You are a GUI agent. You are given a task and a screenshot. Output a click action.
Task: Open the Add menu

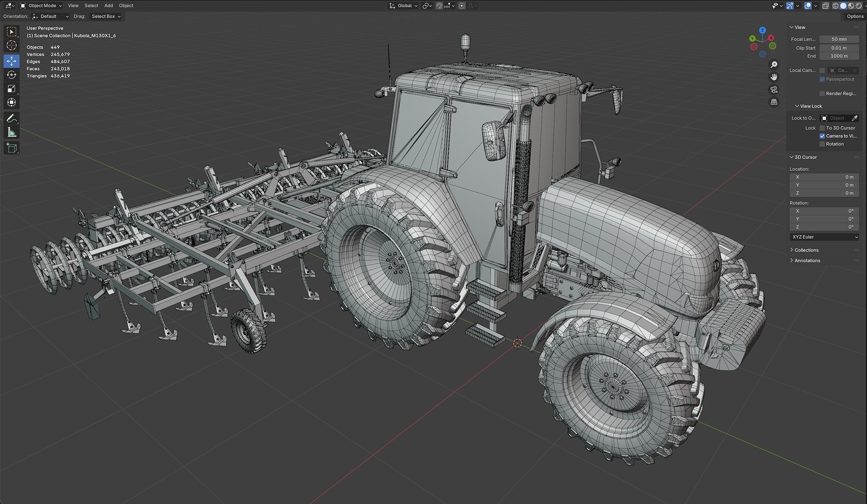[x=109, y=6]
